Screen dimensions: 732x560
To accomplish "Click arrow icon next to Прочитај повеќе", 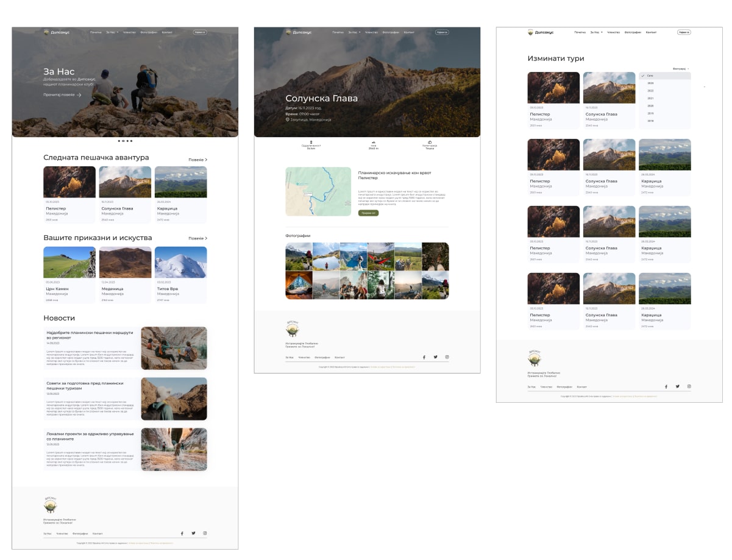I will coord(79,95).
